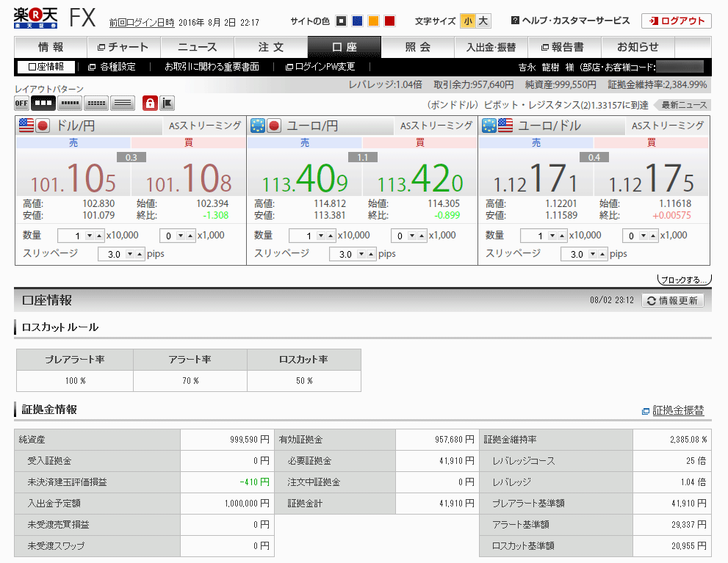Viewport: 728px width, 563px height.
Task: Click the ドル/円 currency flags icon
Action: point(34,126)
